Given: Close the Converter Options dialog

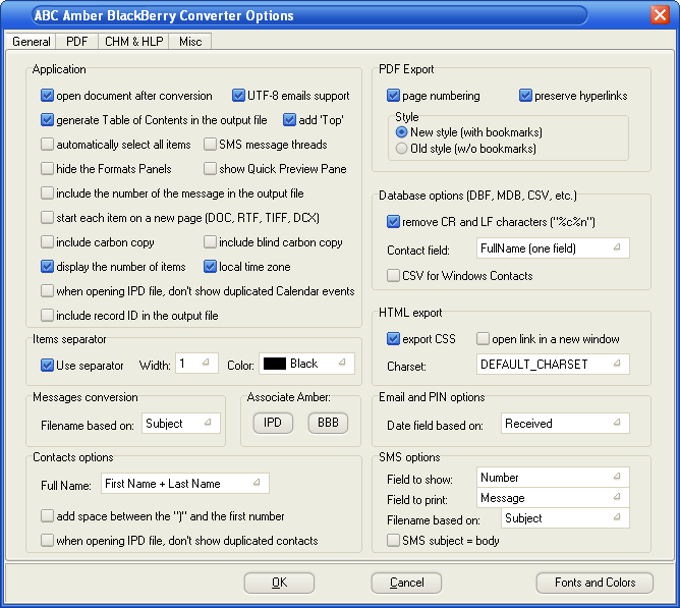Looking at the screenshot, I should 660,15.
